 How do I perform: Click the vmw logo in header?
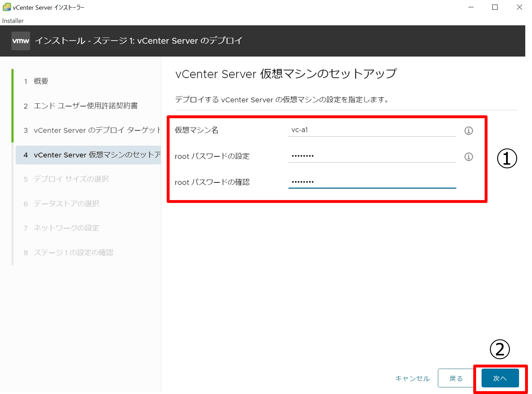pos(21,41)
